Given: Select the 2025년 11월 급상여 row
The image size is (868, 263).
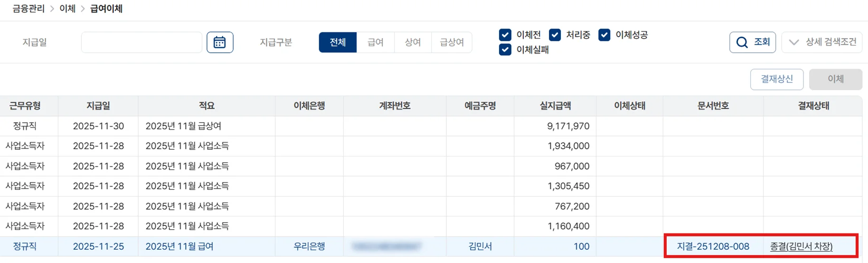Looking at the screenshot, I should pos(183,126).
